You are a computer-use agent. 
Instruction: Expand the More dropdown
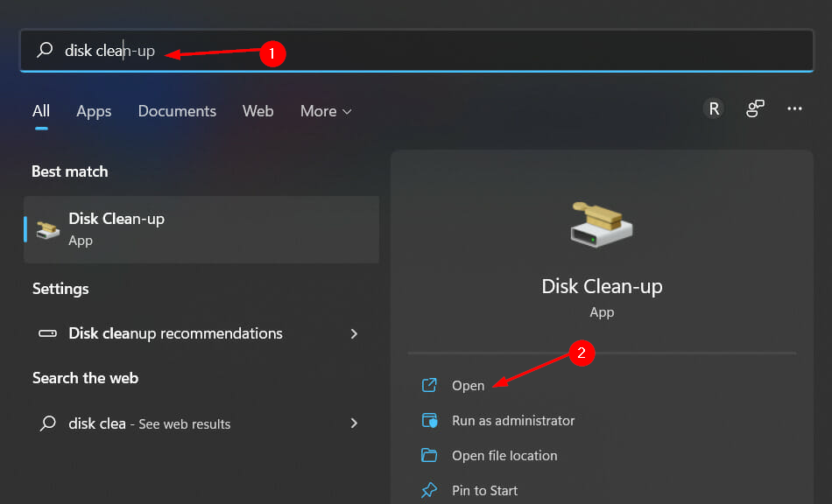[325, 111]
